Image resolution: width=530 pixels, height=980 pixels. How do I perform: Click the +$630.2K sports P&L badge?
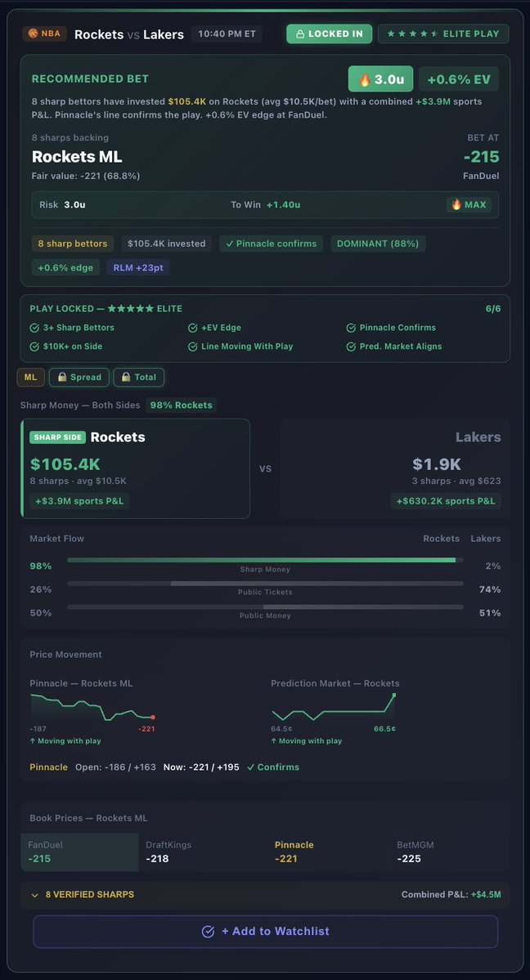pos(446,501)
